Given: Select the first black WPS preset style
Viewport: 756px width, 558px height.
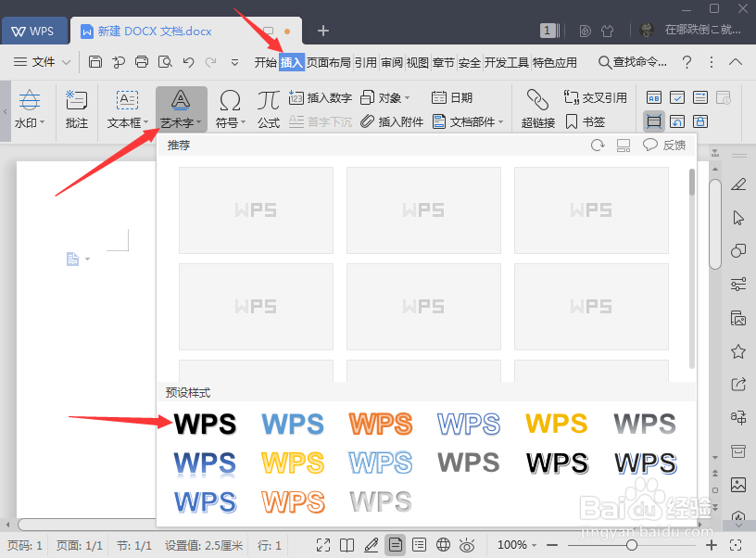Looking at the screenshot, I should point(204,423).
